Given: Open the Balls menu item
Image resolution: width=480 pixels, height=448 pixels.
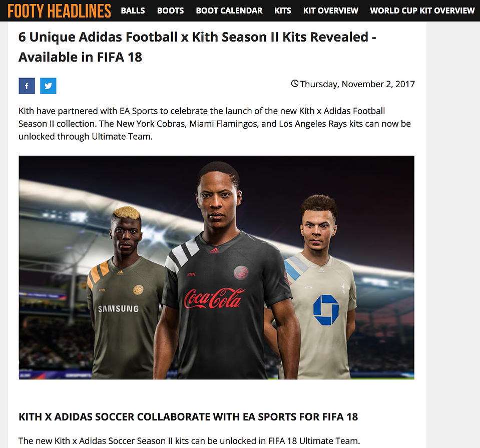Looking at the screenshot, I should coord(133,11).
